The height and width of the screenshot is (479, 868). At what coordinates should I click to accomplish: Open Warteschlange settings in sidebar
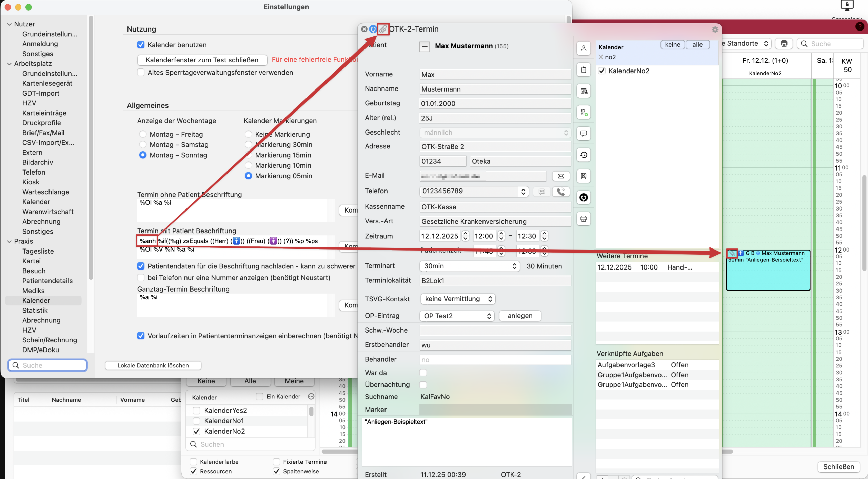click(x=46, y=192)
